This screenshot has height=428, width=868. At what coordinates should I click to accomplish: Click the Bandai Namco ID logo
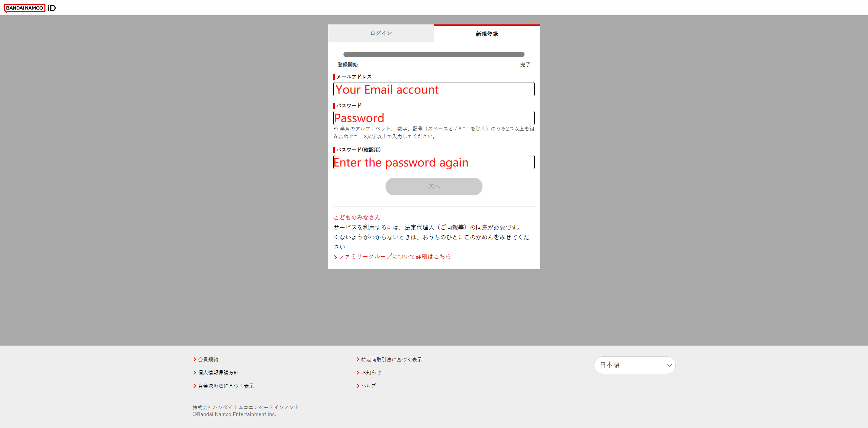30,8
